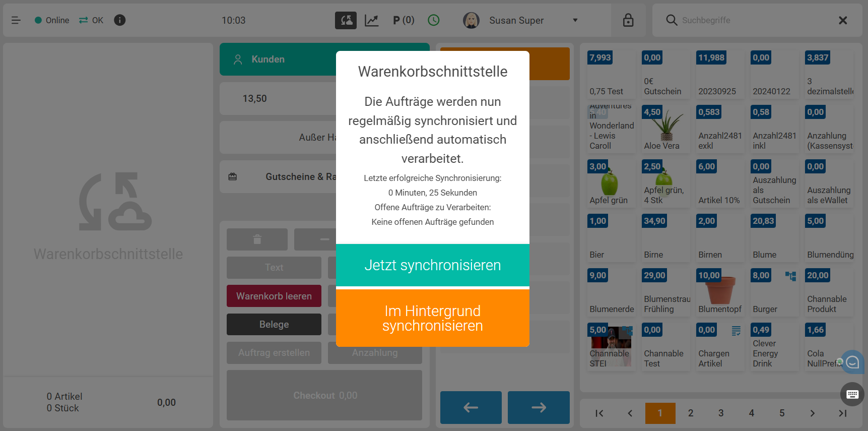Open the hamburger menu in top bar
This screenshot has width=868, height=431.
pos(16,20)
